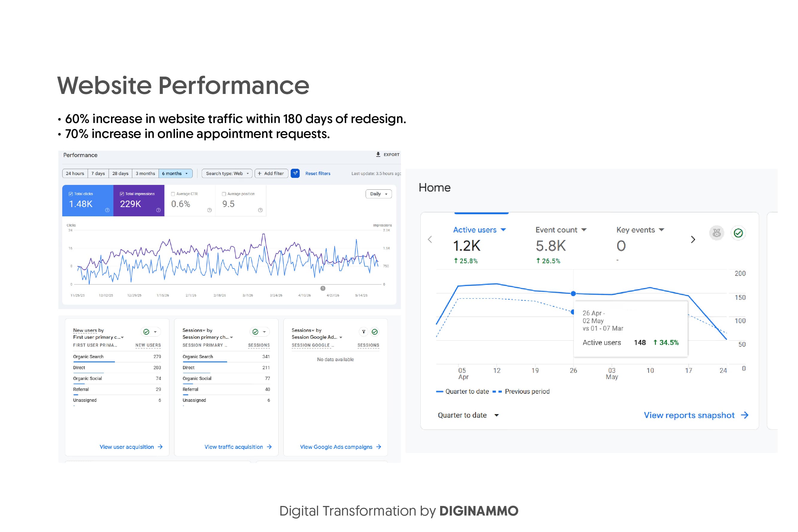
Task: Click the blue filter options icon
Action: (x=295, y=173)
